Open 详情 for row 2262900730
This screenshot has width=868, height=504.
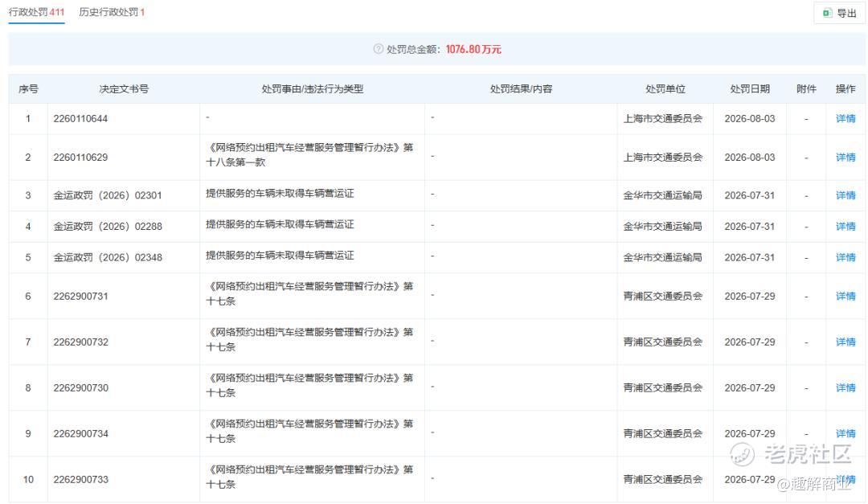click(x=845, y=388)
